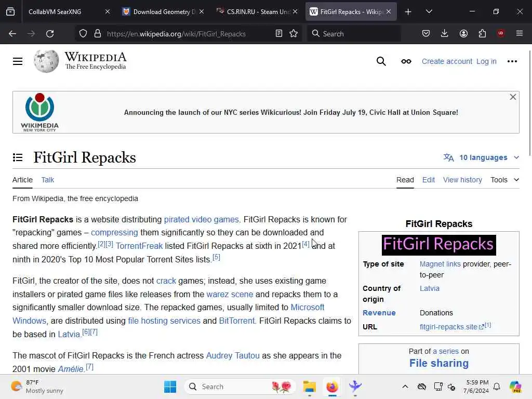The width and height of the screenshot is (532, 399).
Task: Click the Windows taskbar search box
Action: coord(240,387)
